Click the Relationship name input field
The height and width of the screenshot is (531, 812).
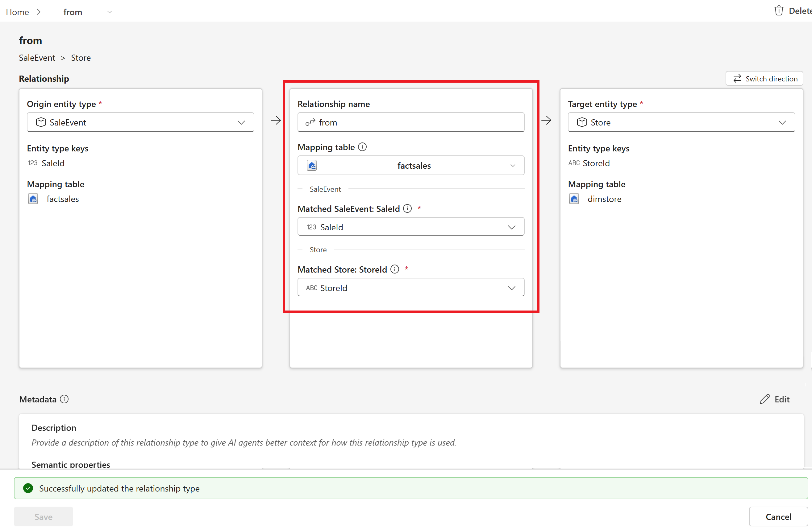[x=411, y=122]
